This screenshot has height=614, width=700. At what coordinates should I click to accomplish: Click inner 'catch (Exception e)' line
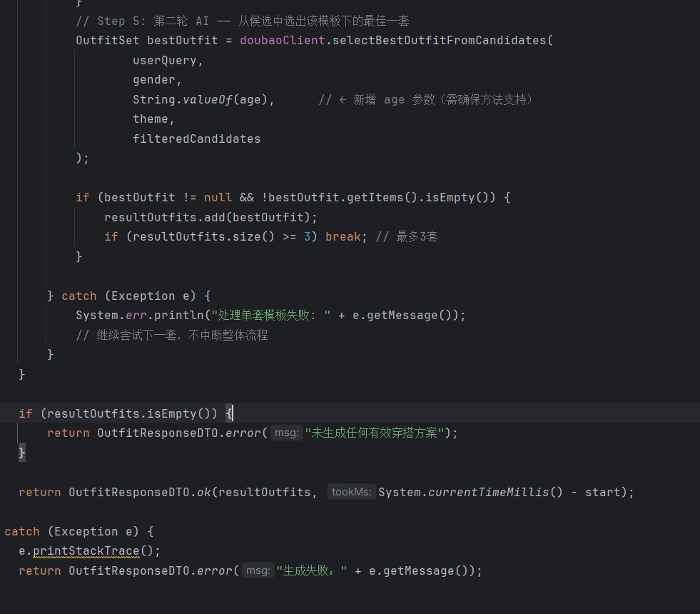[129, 296]
